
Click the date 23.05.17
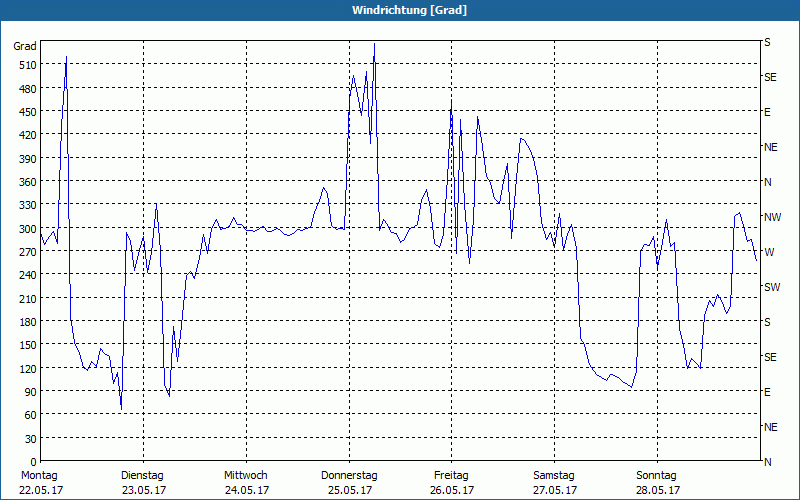pyautogui.click(x=144, y=490)
